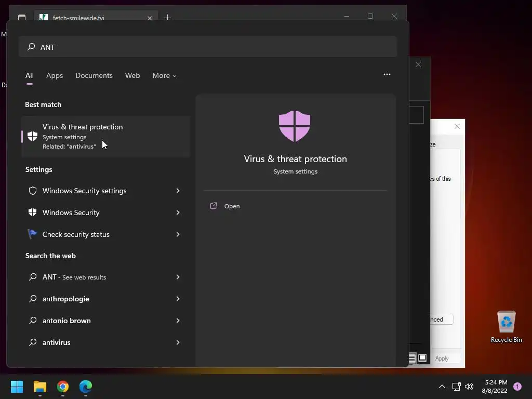Click large pink shield in preview pane

pyautogui.click(x=295, y=126)
